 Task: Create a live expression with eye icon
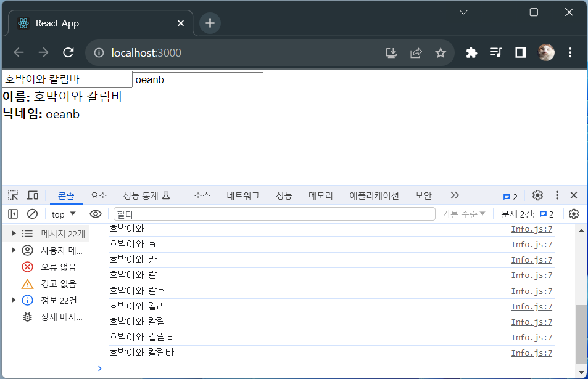tap(96, 214)
